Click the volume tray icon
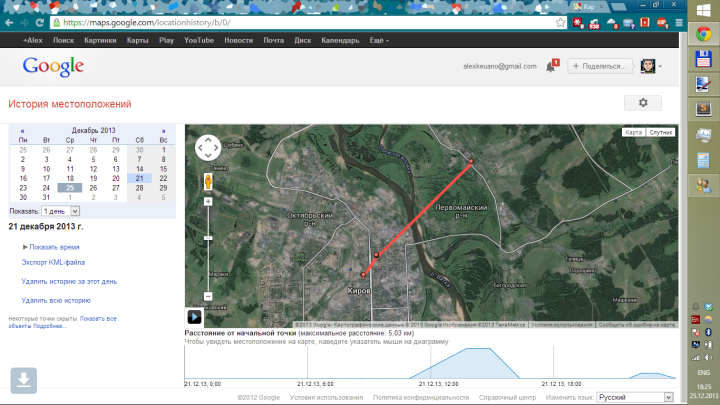Viewport: 720px width, 405px height. [x=709, y=357]
